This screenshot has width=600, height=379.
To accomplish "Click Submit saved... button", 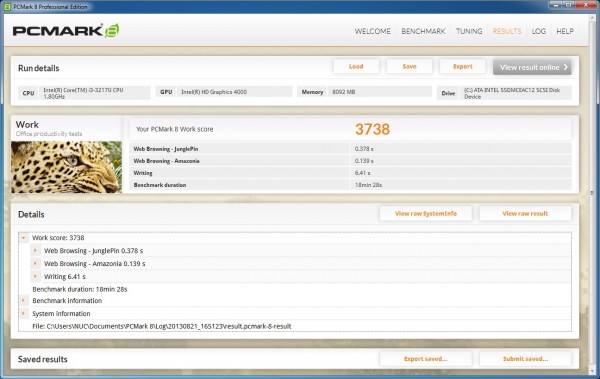I will 525,359.
